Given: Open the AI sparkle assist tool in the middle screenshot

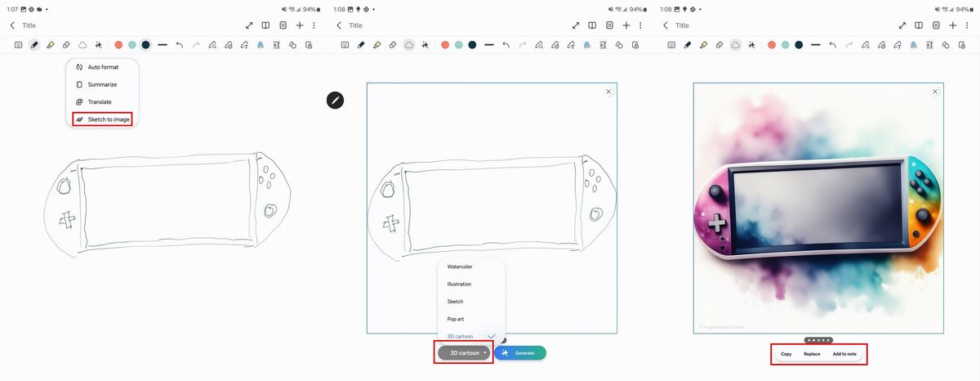Looking at the screenshot, I should (425, 45).
